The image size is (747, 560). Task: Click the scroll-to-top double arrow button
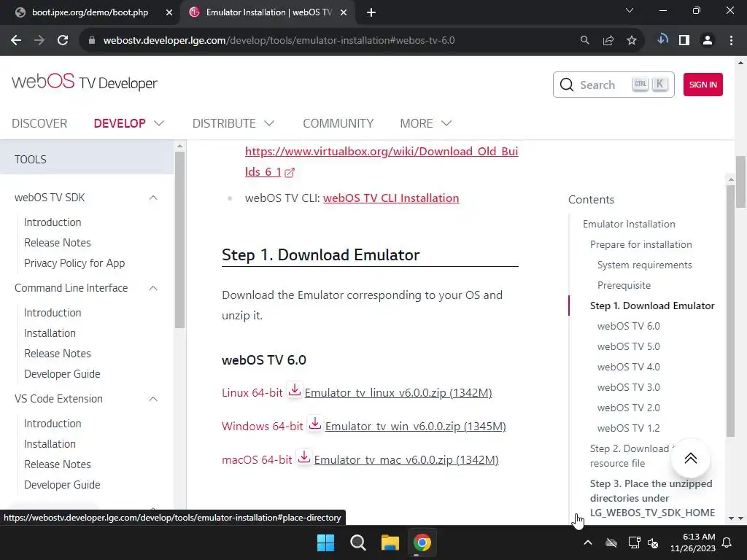tap(690, 458)
